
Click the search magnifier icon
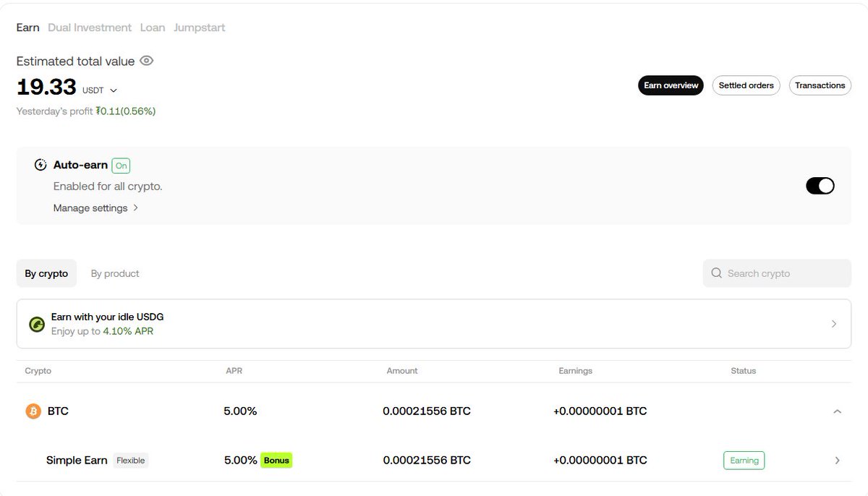pos(717,273)
